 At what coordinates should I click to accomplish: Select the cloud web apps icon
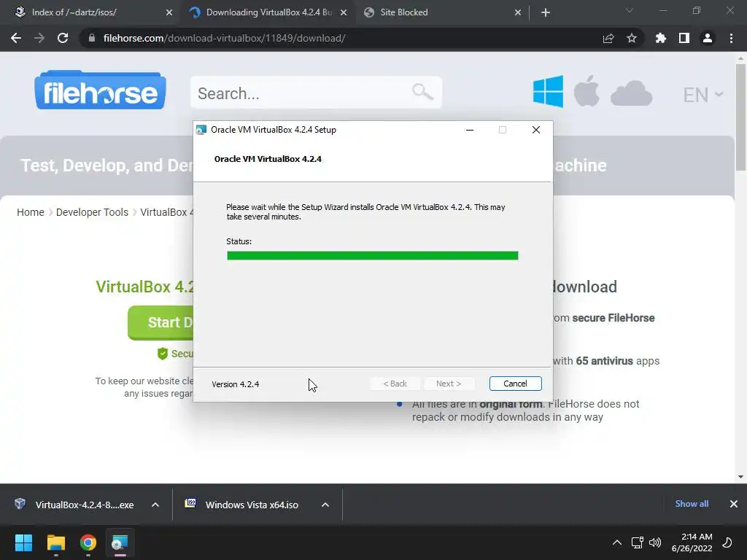[631, 93]
